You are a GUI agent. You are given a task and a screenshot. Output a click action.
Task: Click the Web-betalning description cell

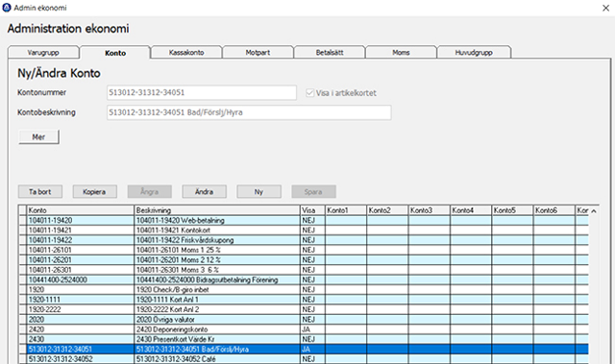(x=217, y=220)
